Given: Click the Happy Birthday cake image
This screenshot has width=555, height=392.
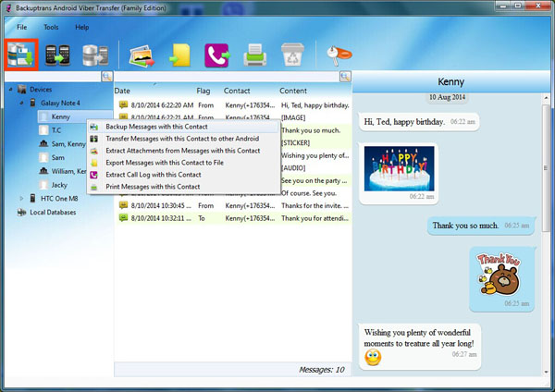Looking at the screenshot, I should click(x=399, y=169).
